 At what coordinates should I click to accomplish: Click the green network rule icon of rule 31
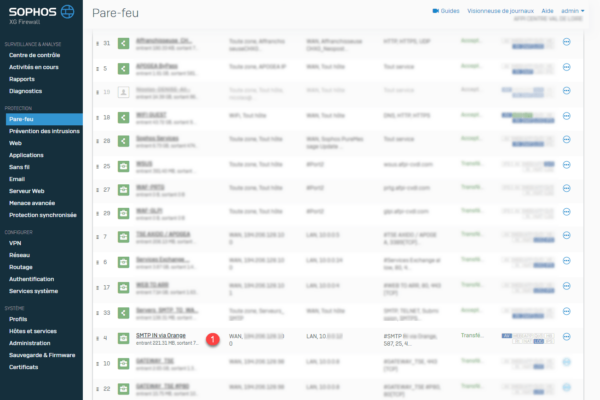pos(123,43)
